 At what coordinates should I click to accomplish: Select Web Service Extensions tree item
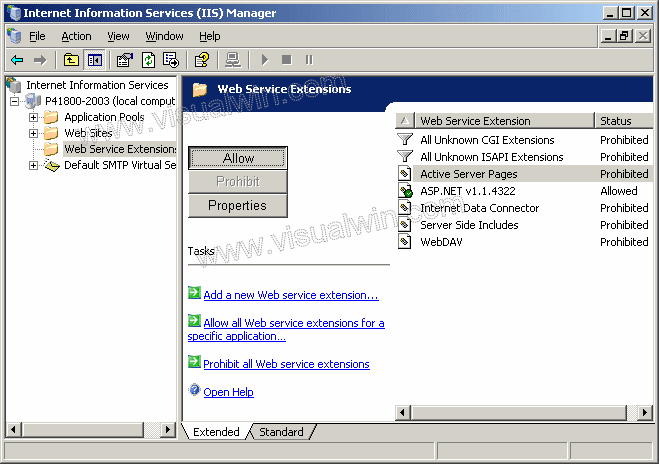(x=120, y=149)
